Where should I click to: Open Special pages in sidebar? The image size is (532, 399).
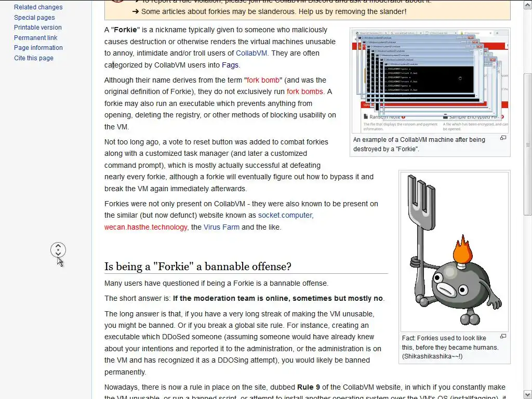pyautogui.click(x=34, y=17)
